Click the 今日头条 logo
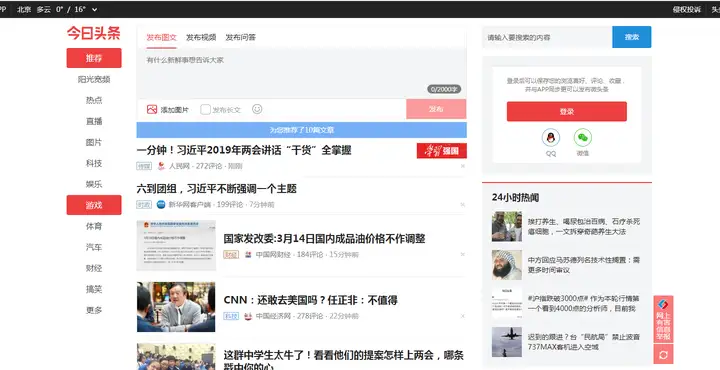The image size is (720, 370). pos(94,33)
